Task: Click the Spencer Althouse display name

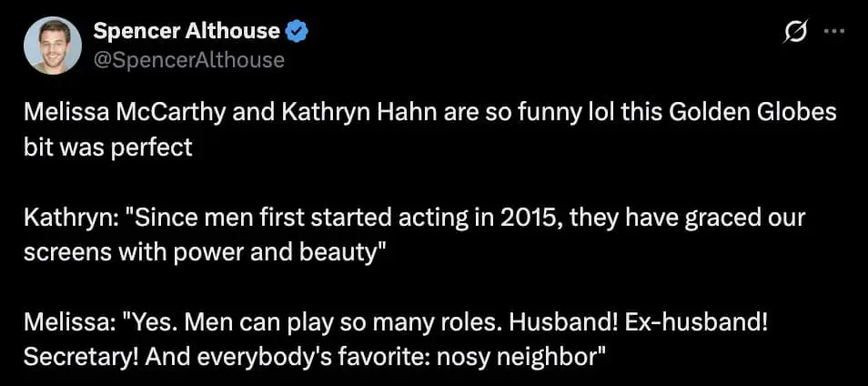Action: (x=187, y=32)
